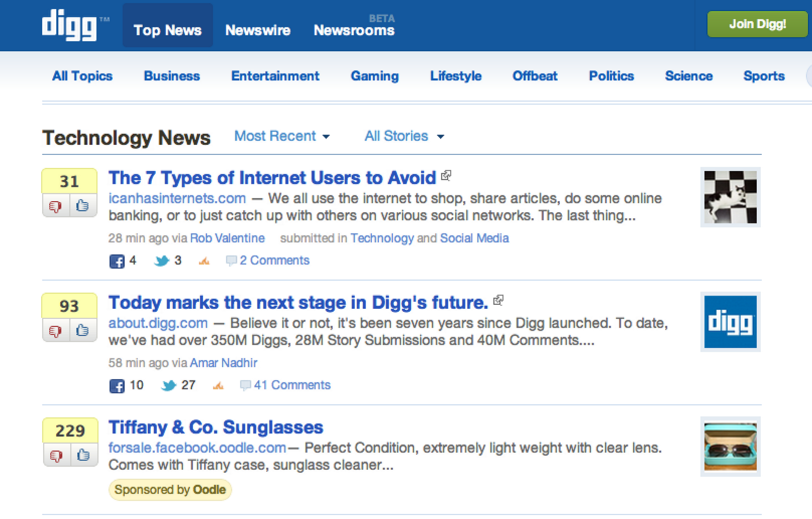Click the Join Digg! button
The image size is (812, 519).
pyautogui.click(x=757, y=24)
